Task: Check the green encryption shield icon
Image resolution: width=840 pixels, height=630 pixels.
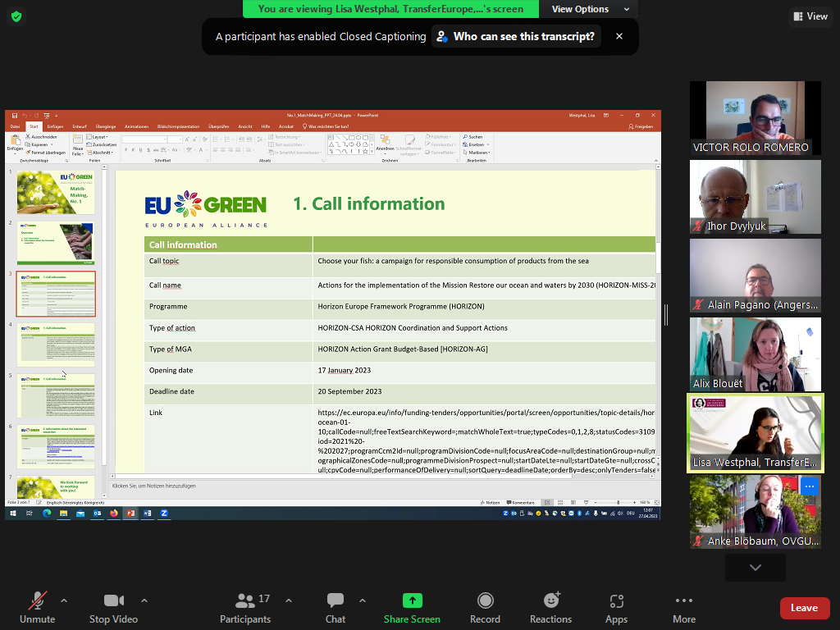Action: (x=16, y=16)
